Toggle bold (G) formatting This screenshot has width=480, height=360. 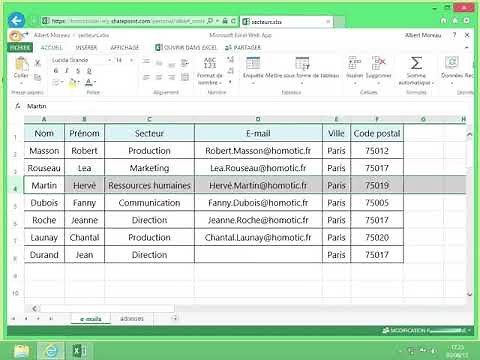pyautogui.click(x=56, y=71)
